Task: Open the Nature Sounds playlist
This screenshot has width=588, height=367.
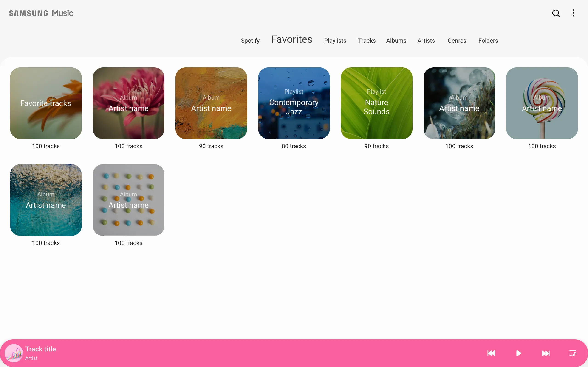Action: [x=376, y=103]
